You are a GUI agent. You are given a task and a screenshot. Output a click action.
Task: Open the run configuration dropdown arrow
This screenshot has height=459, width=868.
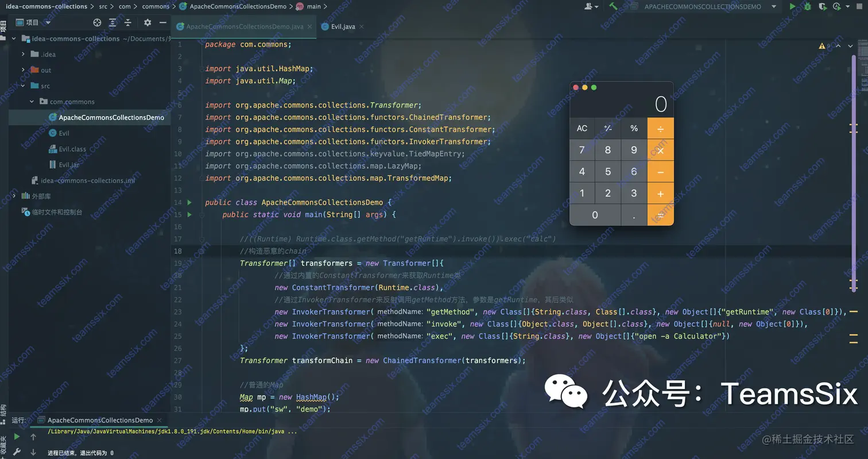[x=774, y=6]
